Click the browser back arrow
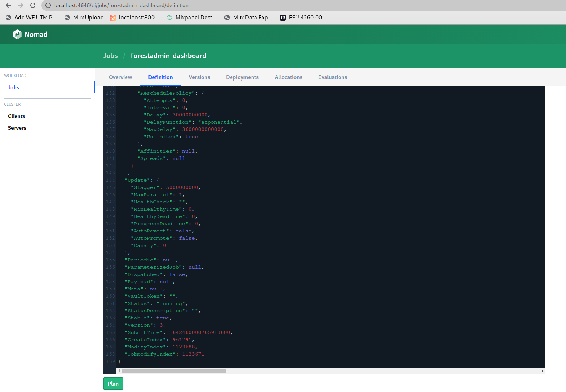 point(8,5)
